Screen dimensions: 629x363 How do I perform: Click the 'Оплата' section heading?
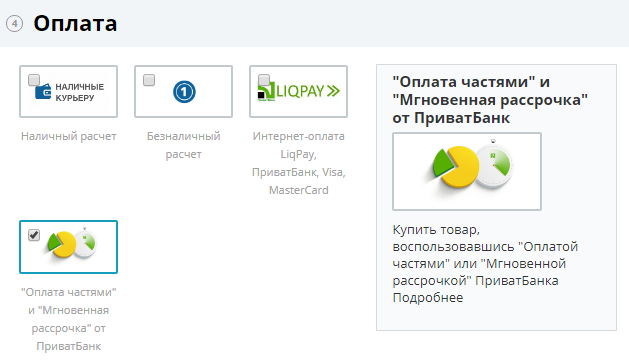75,24
